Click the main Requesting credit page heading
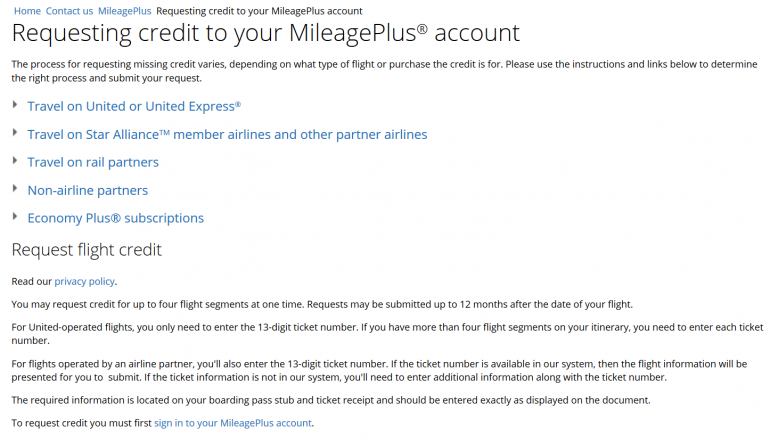770x444 pixels. pyautogui.click(x=265, y=33)
